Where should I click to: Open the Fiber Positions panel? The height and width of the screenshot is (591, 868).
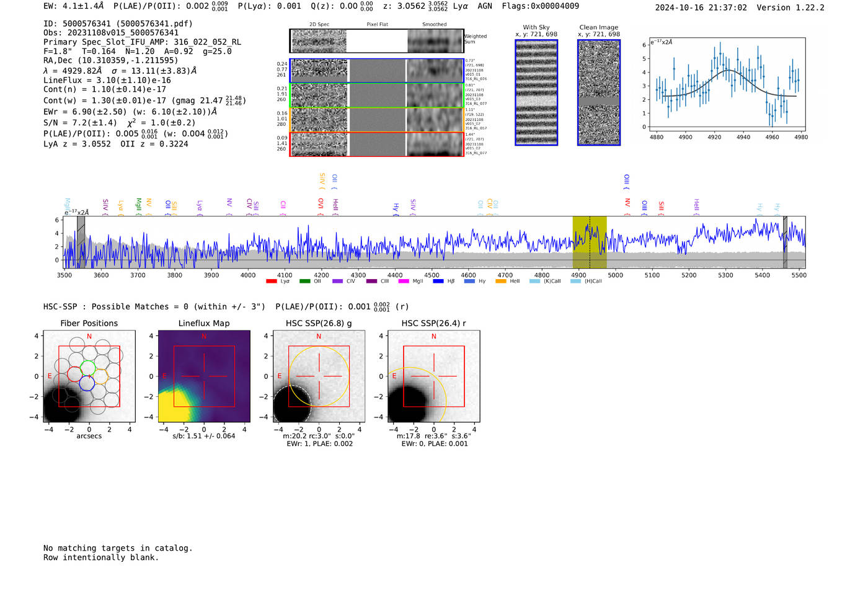tap(89, 376)
